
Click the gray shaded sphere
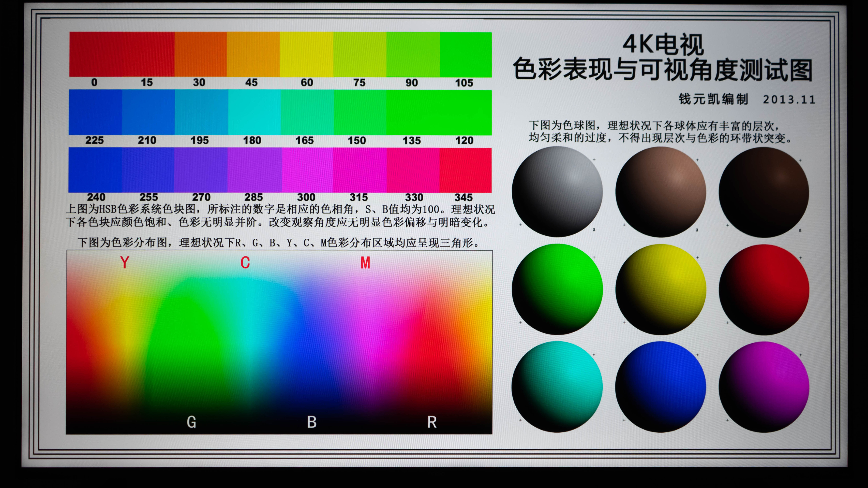[x=557, y=191]
